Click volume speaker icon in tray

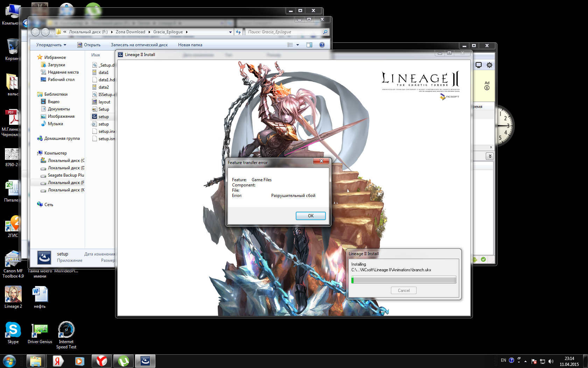[x=551, y=361]
